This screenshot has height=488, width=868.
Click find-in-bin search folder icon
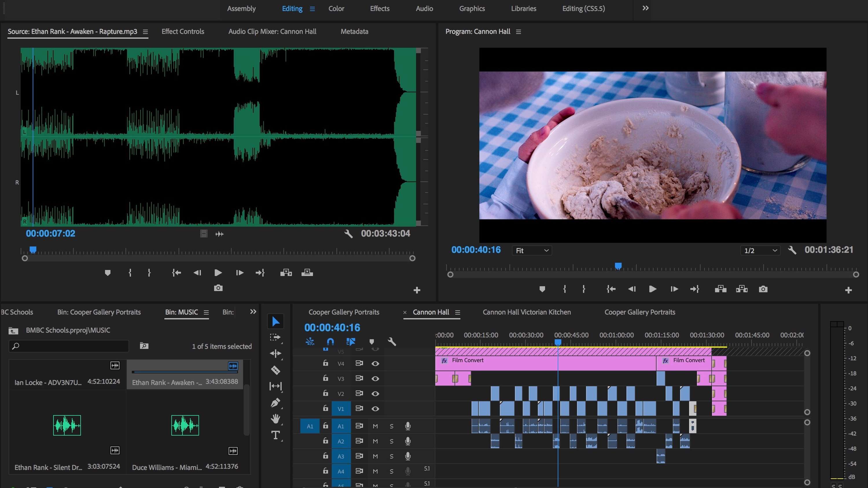pyautogui.click(x=144, y=346)
